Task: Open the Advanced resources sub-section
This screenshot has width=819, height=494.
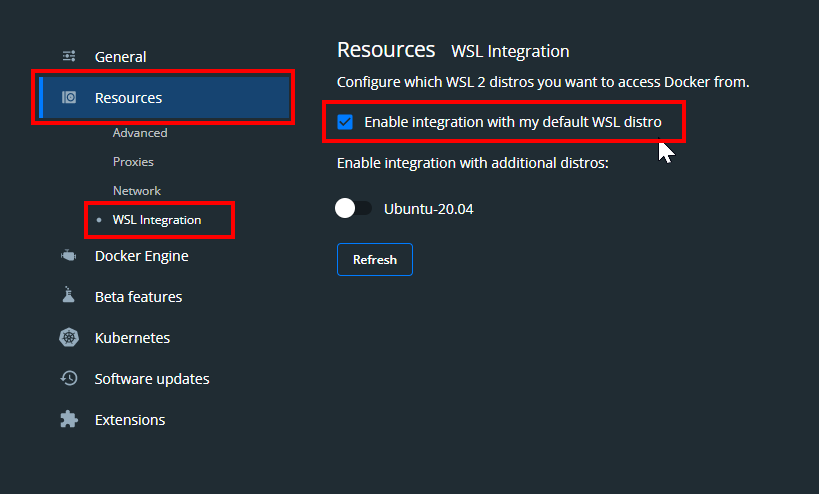Action: (140, 133)
